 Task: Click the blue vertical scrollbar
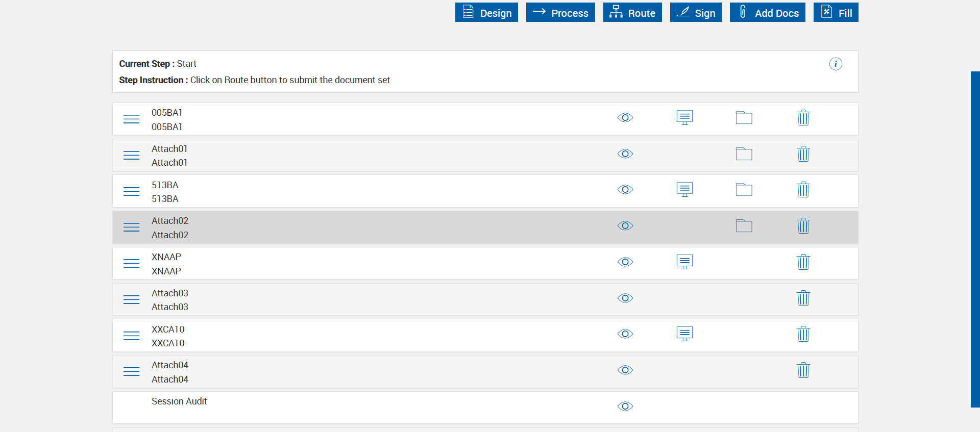[975, 239]
